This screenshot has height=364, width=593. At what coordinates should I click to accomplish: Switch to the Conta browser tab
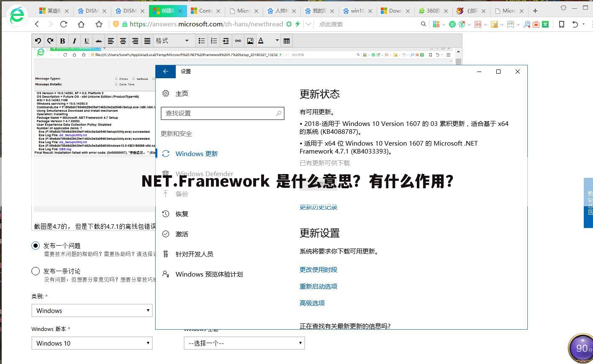click(205, 11)
